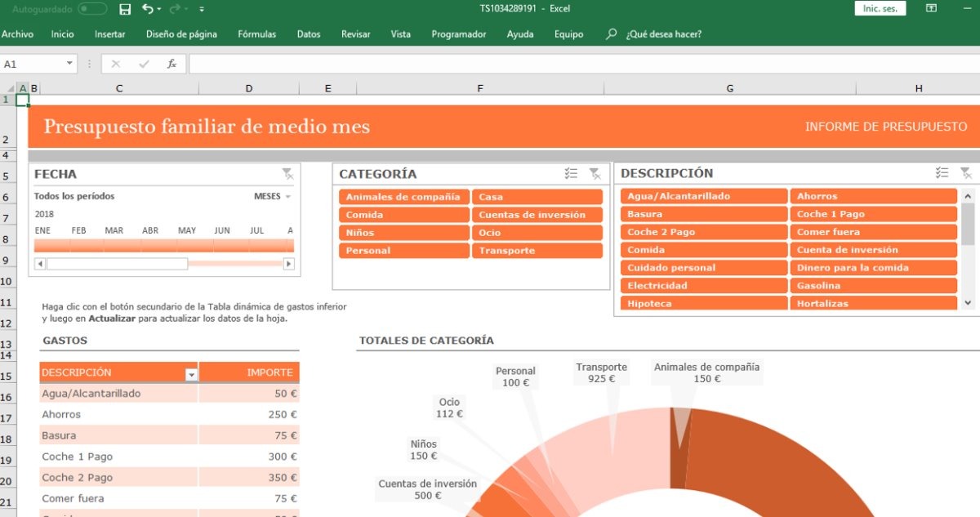Open the Vista tab
The width and height of the screenshot is (980, 517).
point(400,34)
